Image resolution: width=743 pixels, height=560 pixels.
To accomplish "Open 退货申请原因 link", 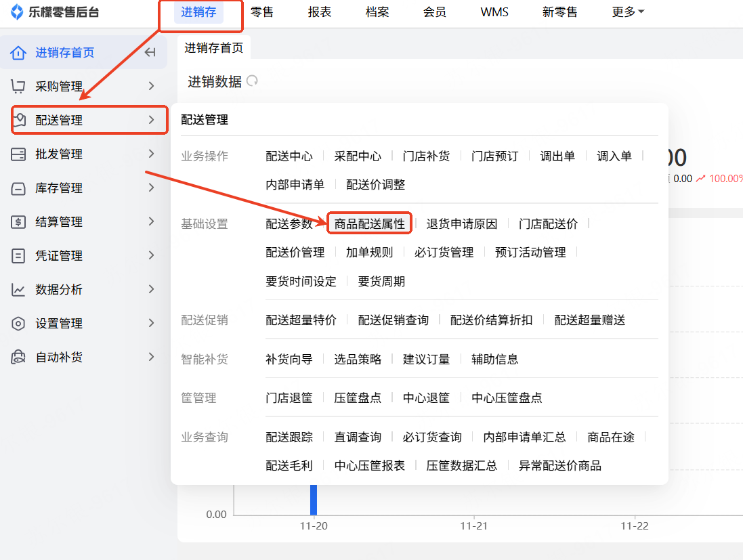I will click(461, 223).
